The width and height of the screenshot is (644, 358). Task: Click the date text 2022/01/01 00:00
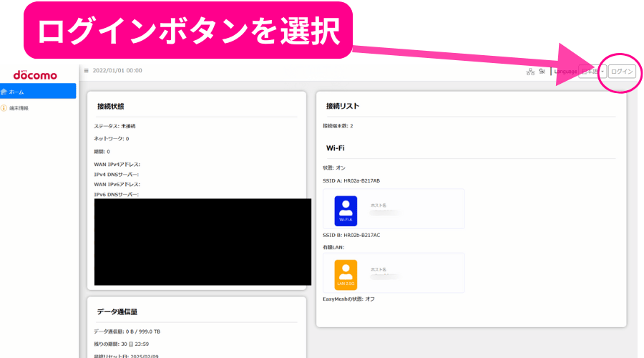pos(117,71)
